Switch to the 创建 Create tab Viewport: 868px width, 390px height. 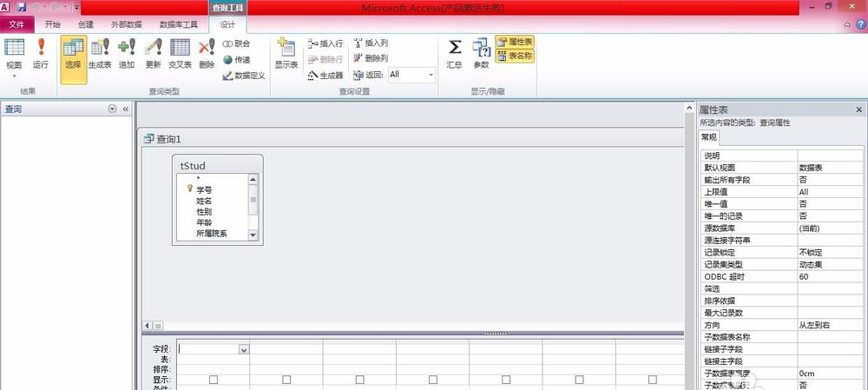pyautogui.click(x=86, y=24)
